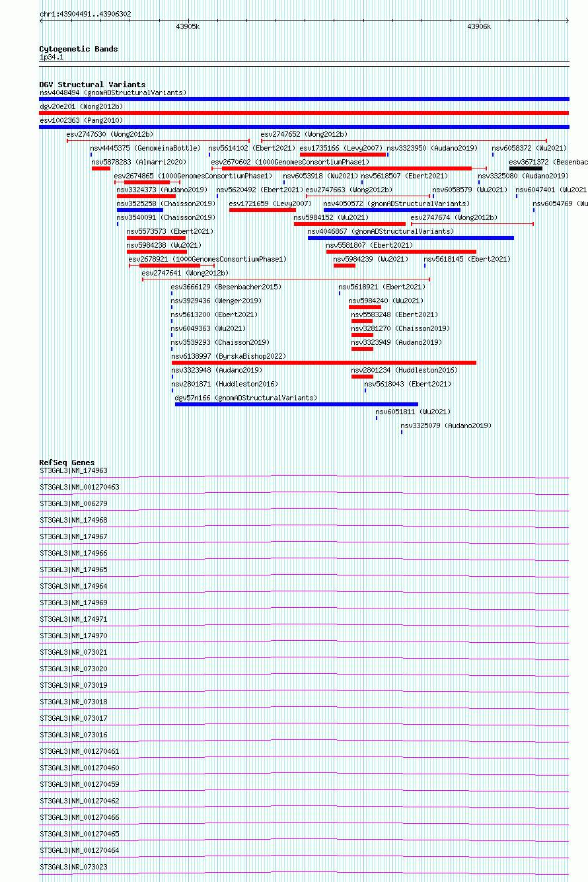Select nsv3539293 (Chaisson2019) variant
Screen dimensions: 588x882
[221, 342]
